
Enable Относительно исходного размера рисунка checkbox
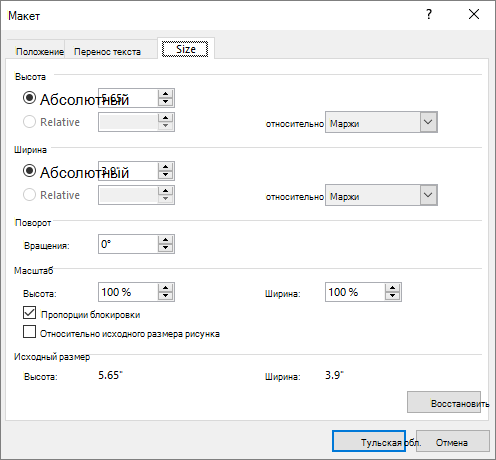pos(30,332)
